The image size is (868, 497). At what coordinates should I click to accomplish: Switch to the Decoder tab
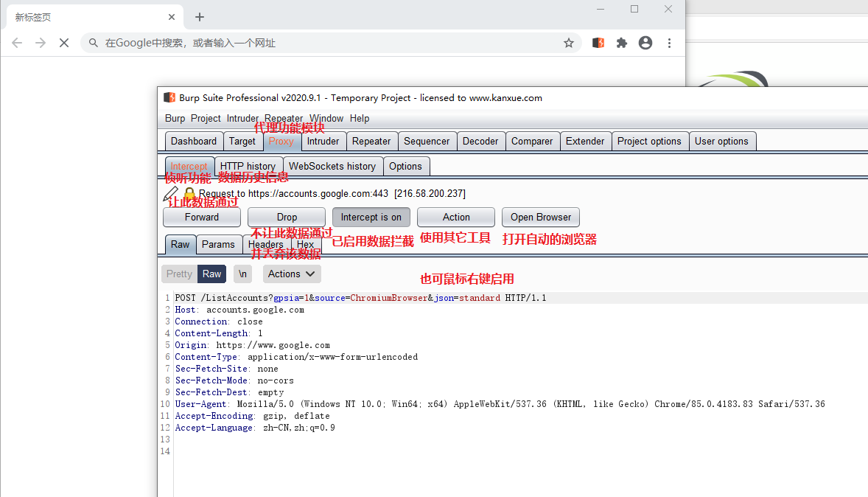pos(480,142)
